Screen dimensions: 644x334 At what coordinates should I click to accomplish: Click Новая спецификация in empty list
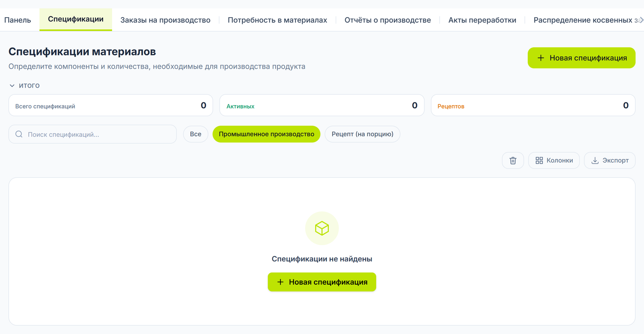tap(322, 282)
